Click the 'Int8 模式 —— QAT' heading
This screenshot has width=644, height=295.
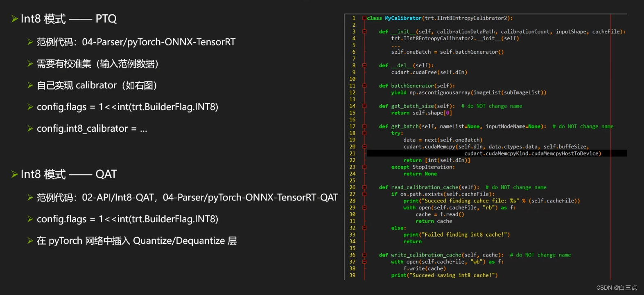coord(68,174)
